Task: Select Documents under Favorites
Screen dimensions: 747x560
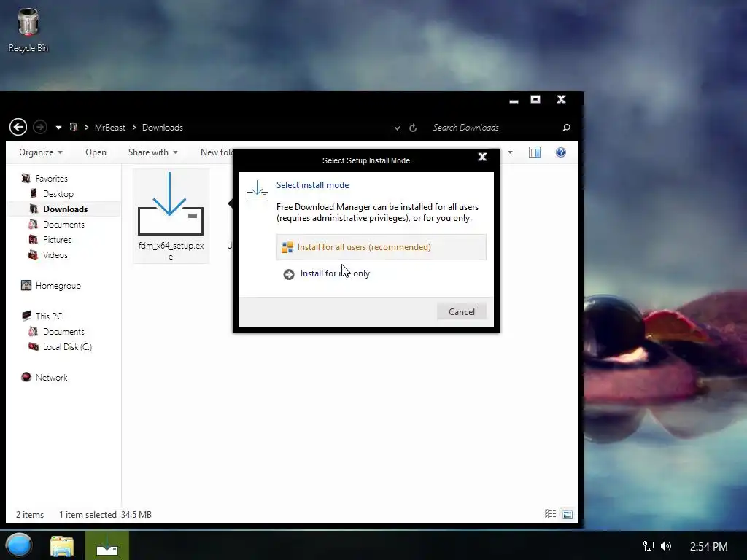Action: [x=63, y=225]
